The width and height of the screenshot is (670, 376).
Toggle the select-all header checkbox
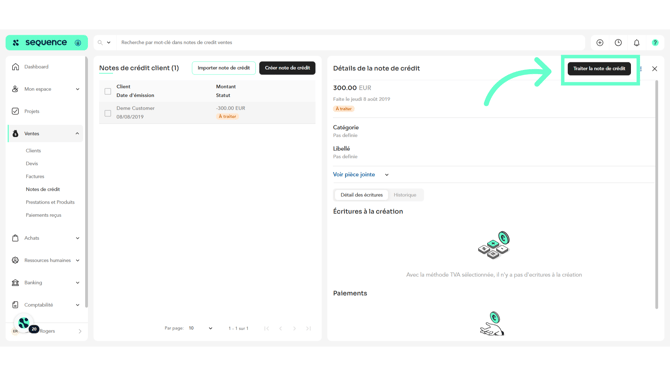point(108,91)
